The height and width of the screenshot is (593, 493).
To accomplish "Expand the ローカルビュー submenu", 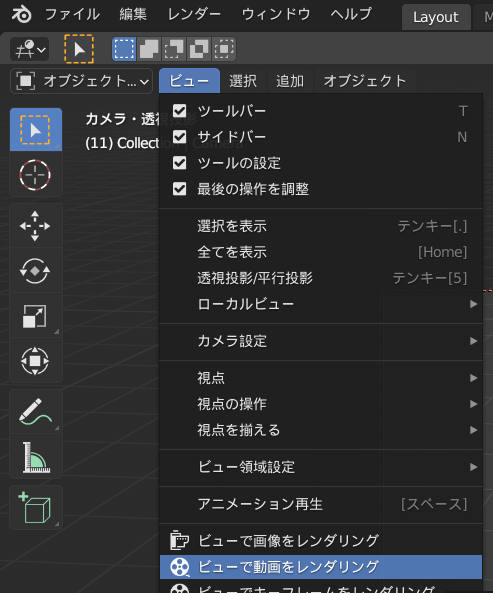I will (x=321, y=304).
